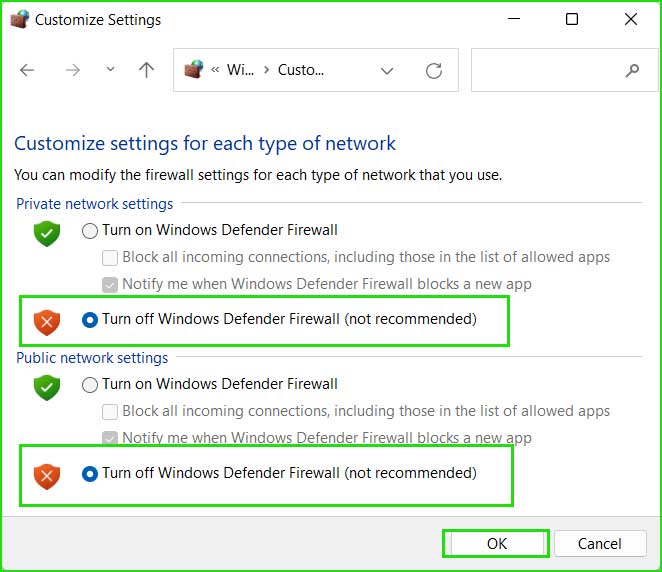
Task: Go up one level with up arrow
Action: (147, 70)
